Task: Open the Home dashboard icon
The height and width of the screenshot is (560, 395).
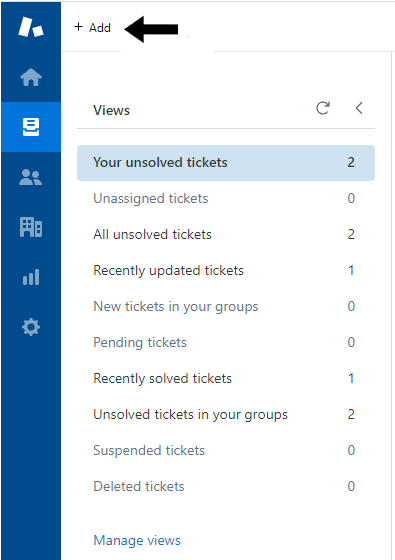Action: point(31,77)
